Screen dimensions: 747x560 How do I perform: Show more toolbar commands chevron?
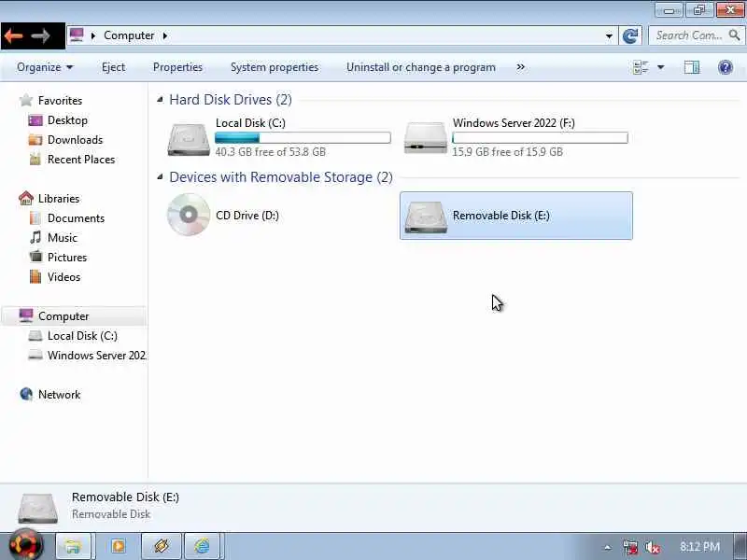pos(520,67)
